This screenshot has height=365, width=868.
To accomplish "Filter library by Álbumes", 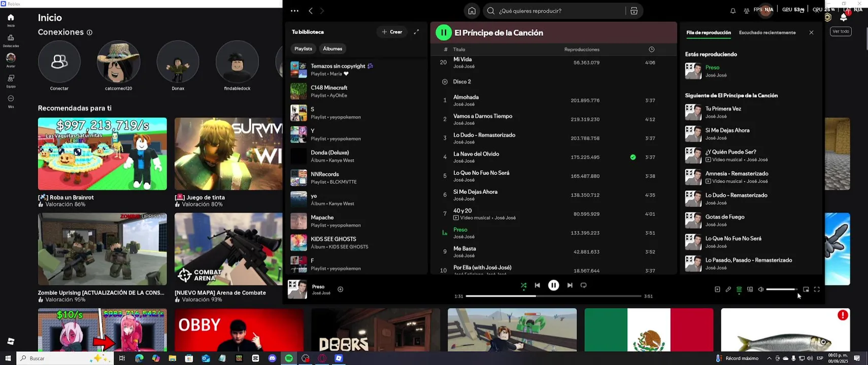I will click(x=332, y=49).
